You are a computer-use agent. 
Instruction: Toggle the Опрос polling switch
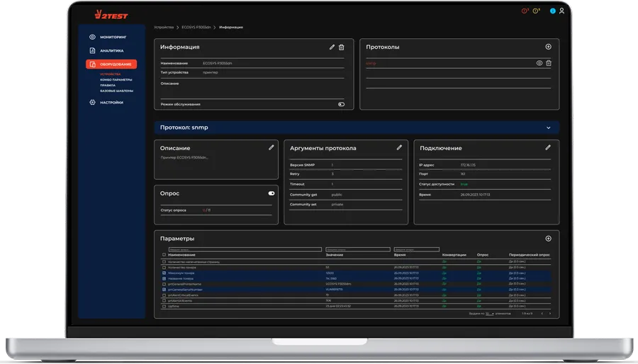[271, 193]
